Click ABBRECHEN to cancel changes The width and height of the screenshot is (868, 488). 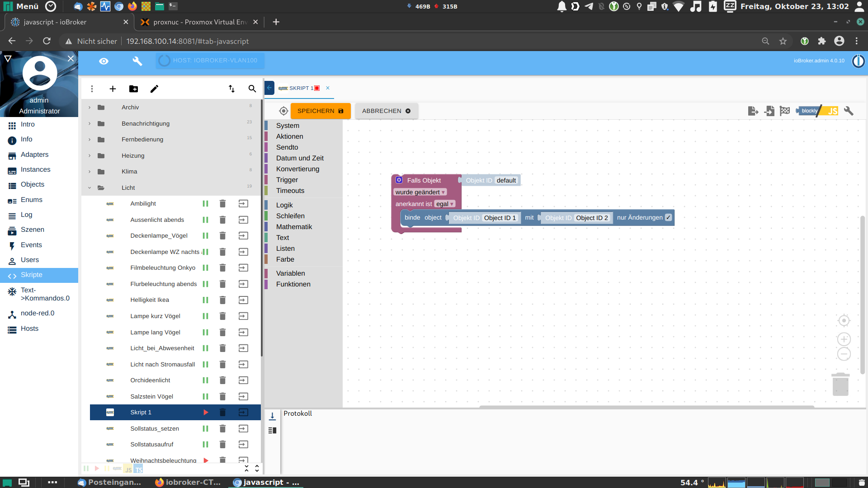tap(387, 111)
